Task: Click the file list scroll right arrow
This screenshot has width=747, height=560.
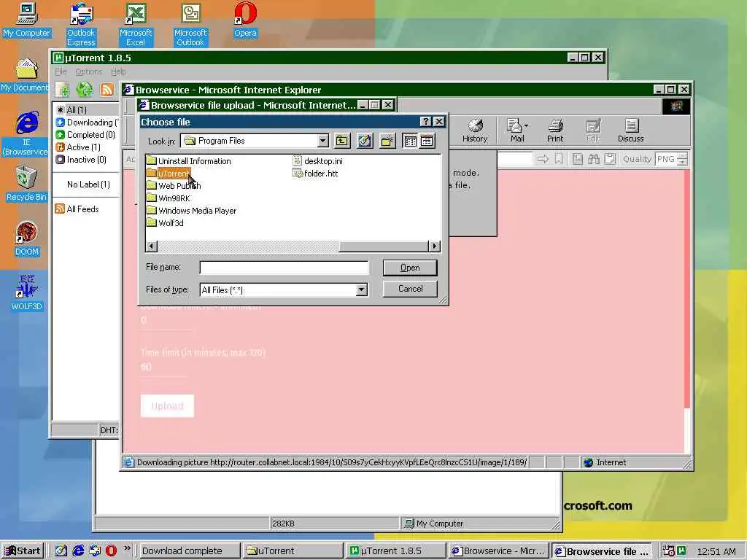Action: pyautogui.click(x=434, y=246)
